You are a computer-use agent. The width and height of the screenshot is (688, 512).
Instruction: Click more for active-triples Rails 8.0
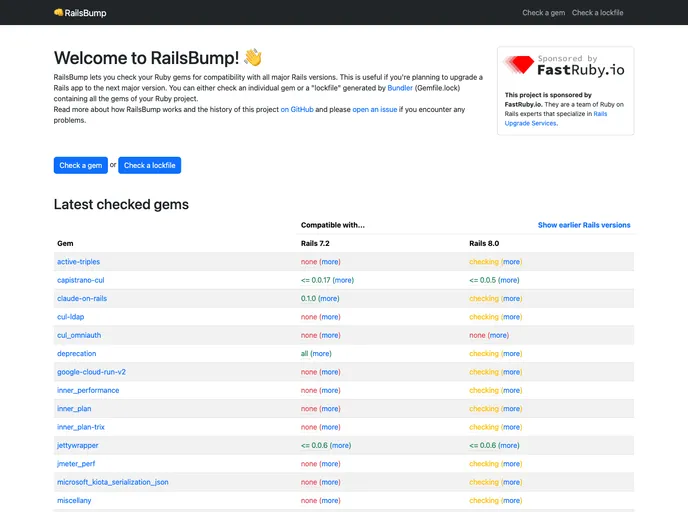click(512, 261)
